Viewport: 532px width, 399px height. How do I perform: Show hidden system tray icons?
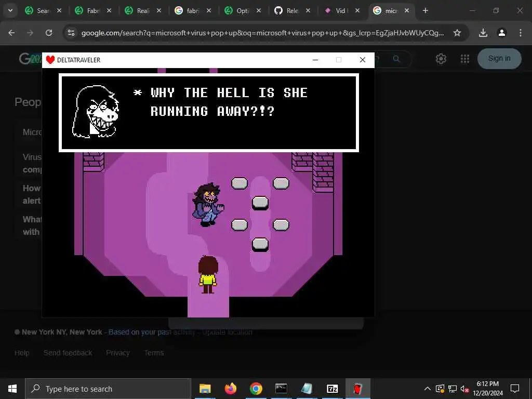[428, 389]
